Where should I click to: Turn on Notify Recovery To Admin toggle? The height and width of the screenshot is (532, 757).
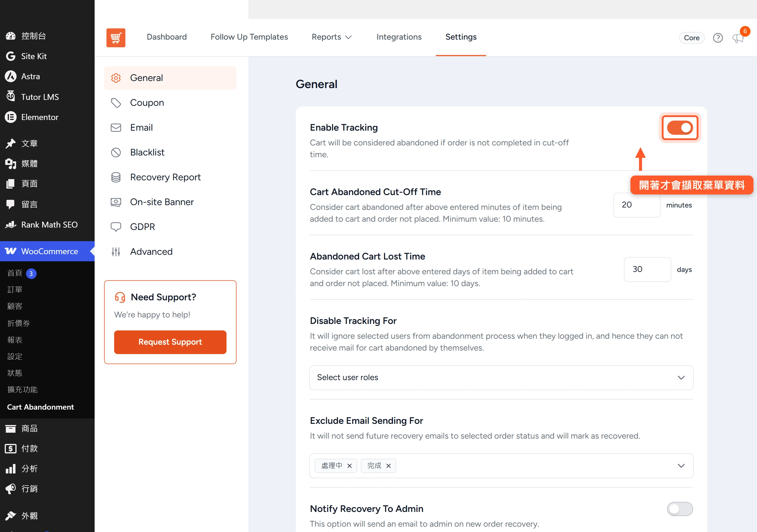click(x=680, y=509)
